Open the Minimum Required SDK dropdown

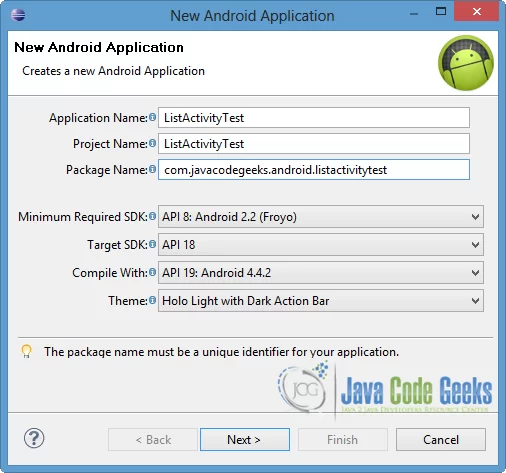point(321,217)
